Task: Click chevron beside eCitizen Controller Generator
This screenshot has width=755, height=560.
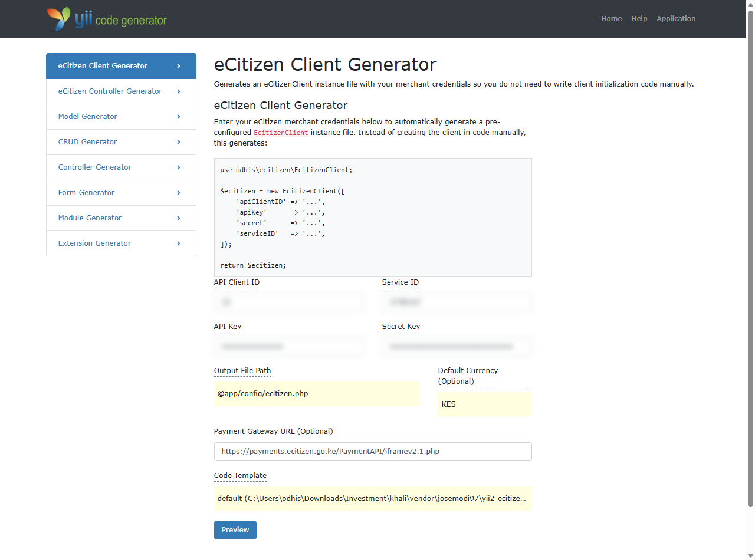Action: click(179, 91)
